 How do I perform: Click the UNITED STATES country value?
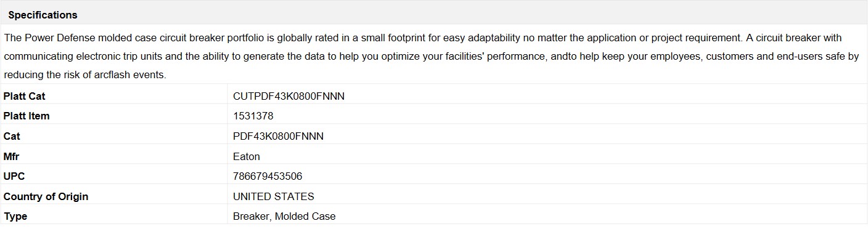pos(274,196)
